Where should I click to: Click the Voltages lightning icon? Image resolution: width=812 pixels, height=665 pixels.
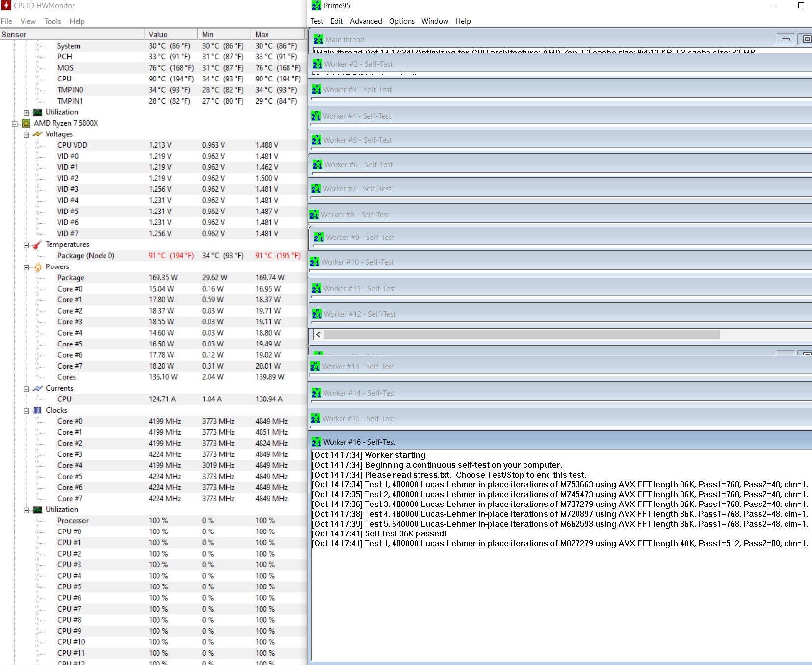coord(38,134)
